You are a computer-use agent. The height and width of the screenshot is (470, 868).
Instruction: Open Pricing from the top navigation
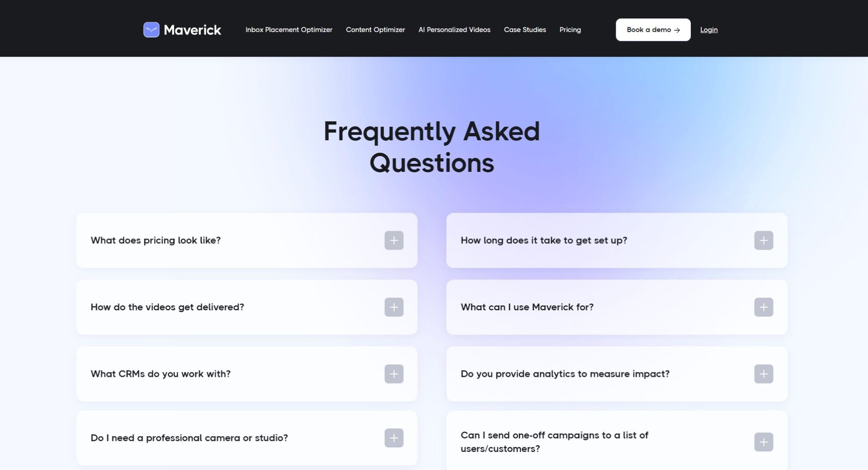tap(570, 30)
